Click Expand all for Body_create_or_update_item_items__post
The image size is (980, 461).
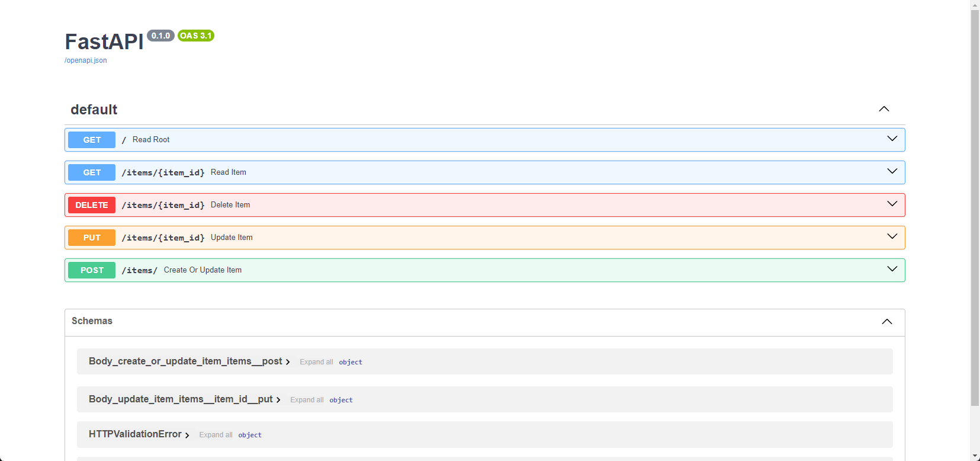click(316, 362)
